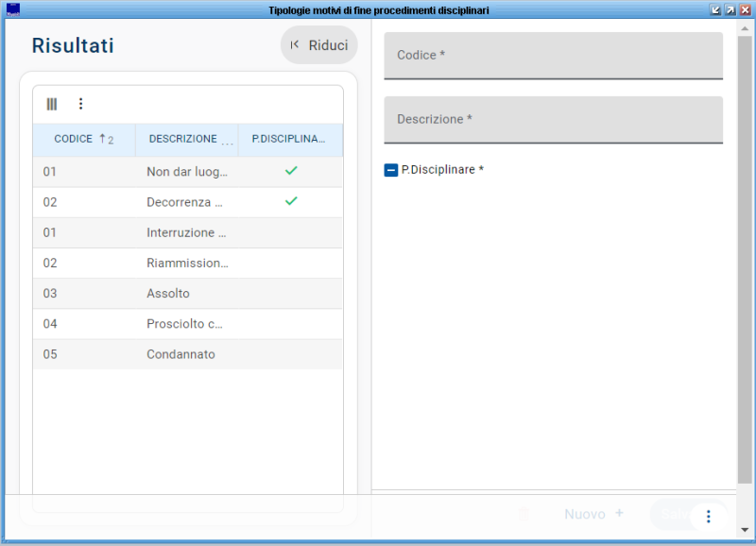Image resolution: width=756 pixels, height=546 pixels.
Task: Click the code cell '03'
Action: [x=50, y=293]
